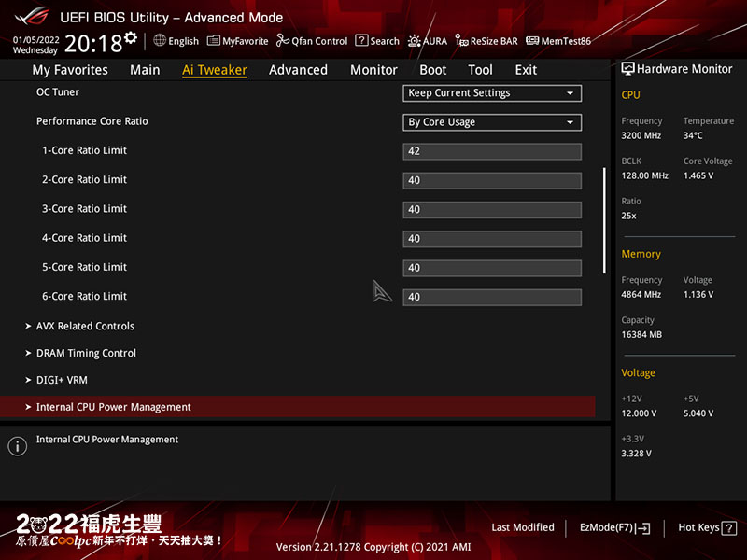This screenshot has height=560, width=747.
Task: Click the Qfan Control fan icon
Action: [283, 40]
